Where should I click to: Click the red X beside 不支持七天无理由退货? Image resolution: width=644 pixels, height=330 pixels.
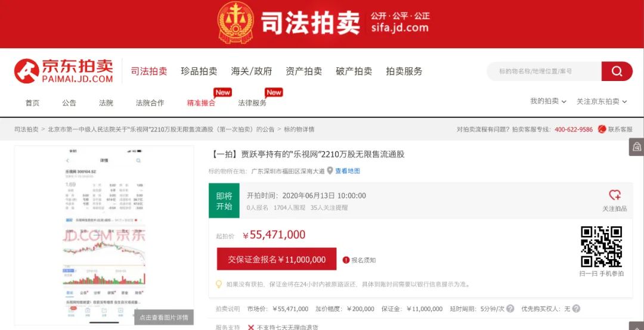coord(251,328)
